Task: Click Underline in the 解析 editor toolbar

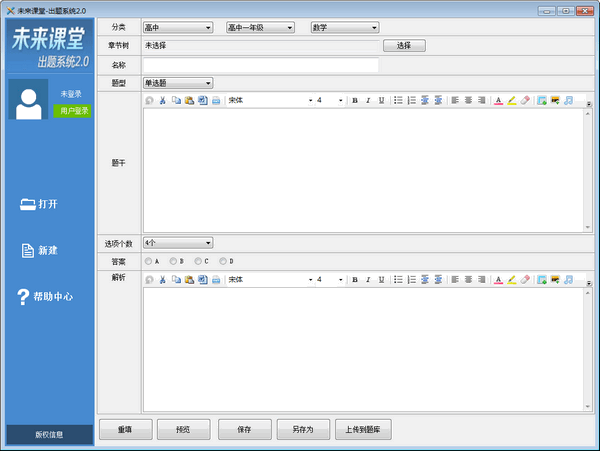Action: pos(381,280)
